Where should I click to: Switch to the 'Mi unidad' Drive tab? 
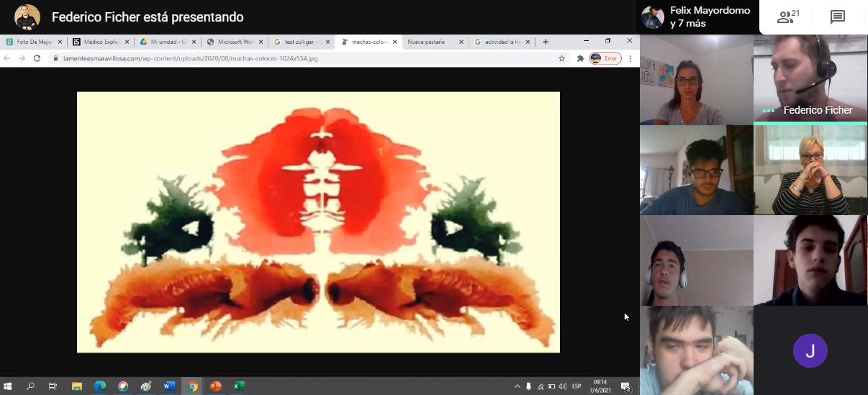(167, 42)
